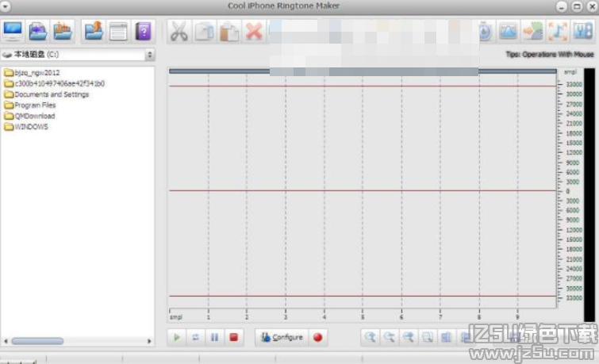The image size is (599, 364).
Task: Open the purple help book icon
Action: (x=143, y=32)
